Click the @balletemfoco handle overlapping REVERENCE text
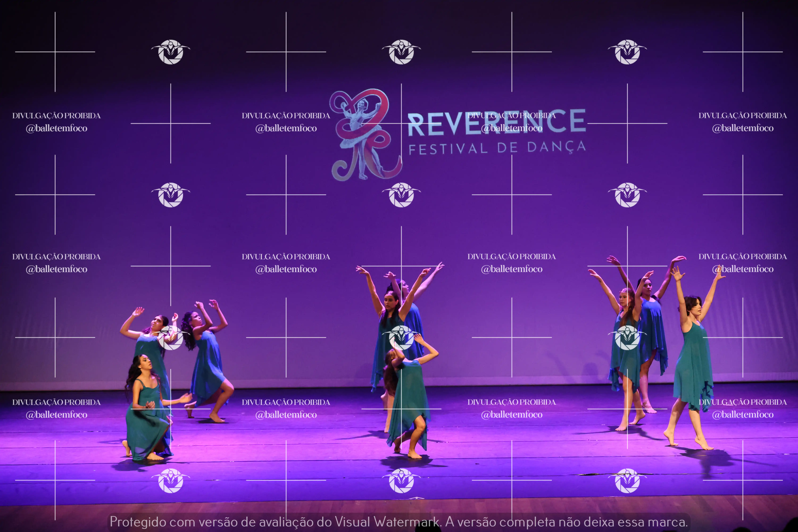This screenshot has height=532, width=798. pos(512,128)
